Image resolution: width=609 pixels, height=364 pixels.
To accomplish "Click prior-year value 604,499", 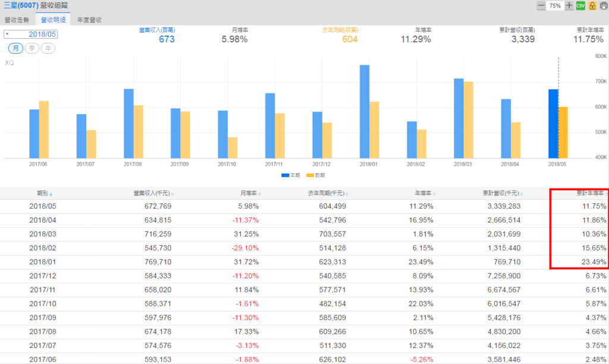I will [x=332, y=206].
